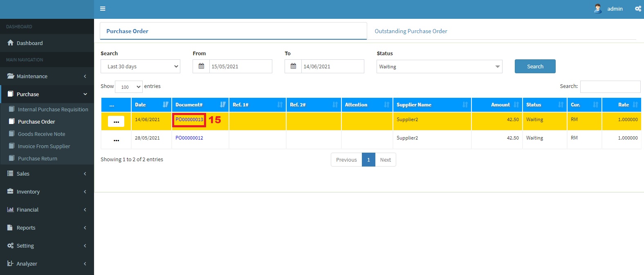Expand the Inventory sidebar menu
The height and width of the screenshot is (275, 644).
point(47,192)
